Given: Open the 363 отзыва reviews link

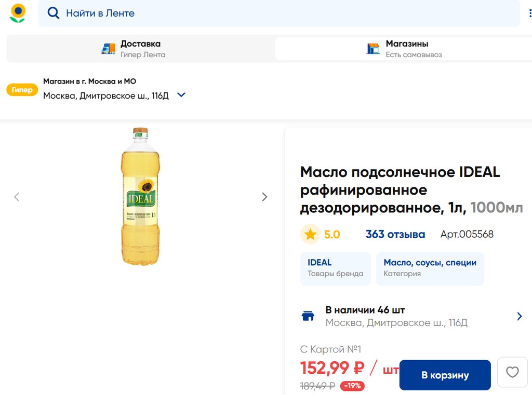Looking at the screenshot, I should 395,235.
